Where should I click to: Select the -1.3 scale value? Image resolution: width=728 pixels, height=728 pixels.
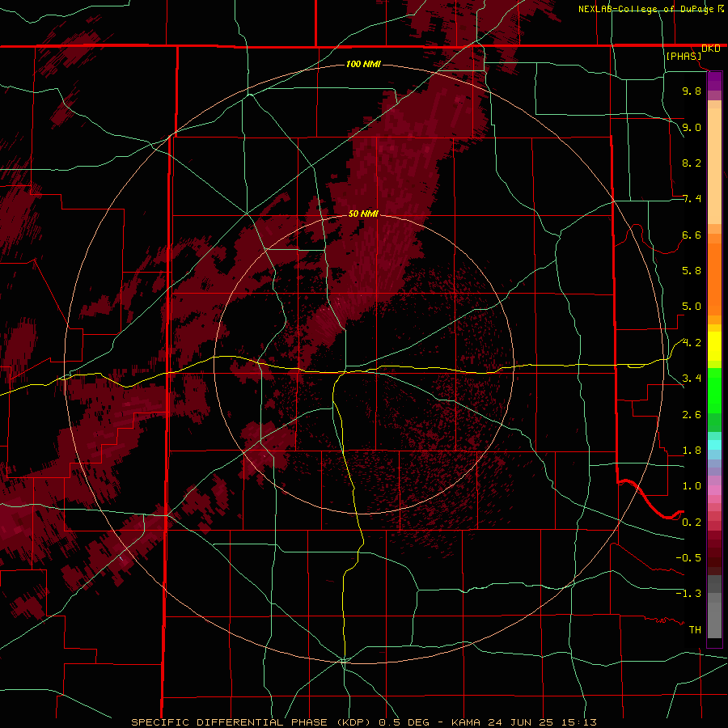coord(688,594)
